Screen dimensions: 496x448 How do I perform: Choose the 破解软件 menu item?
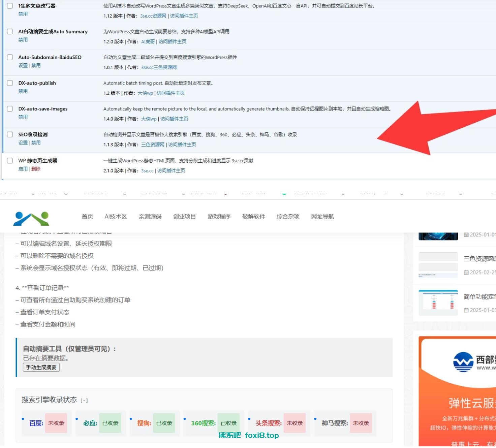[254, 217]
